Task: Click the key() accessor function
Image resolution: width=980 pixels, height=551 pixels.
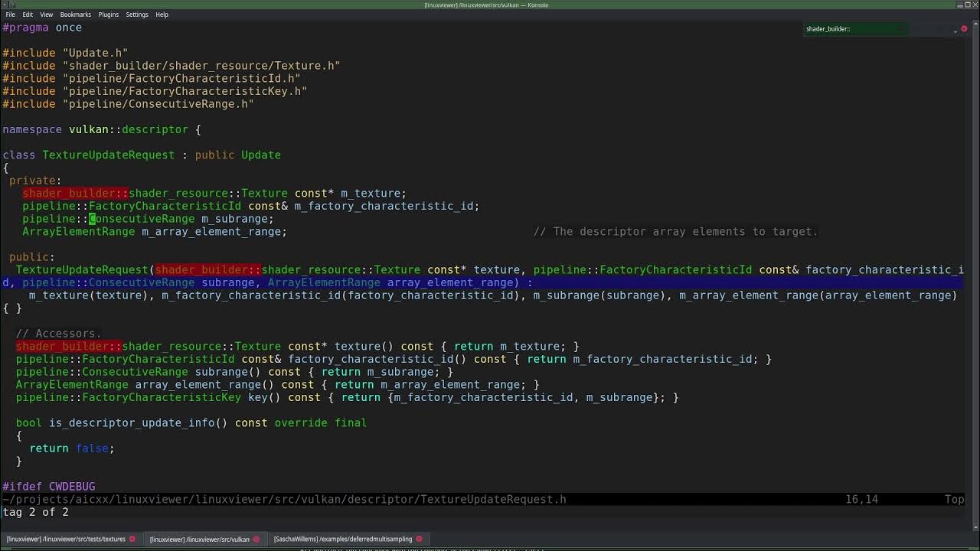Action: (x=348, y=397)
